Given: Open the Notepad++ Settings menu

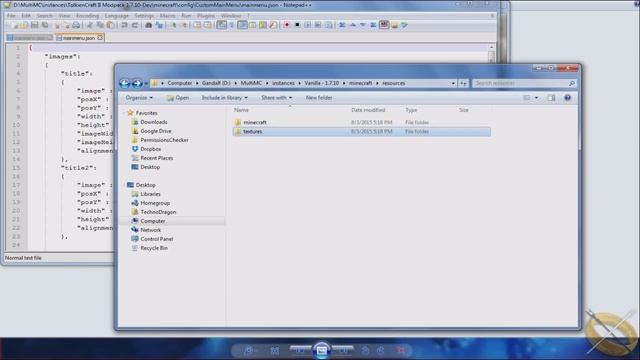Looking at the screenshot, I should click(144, 16).
